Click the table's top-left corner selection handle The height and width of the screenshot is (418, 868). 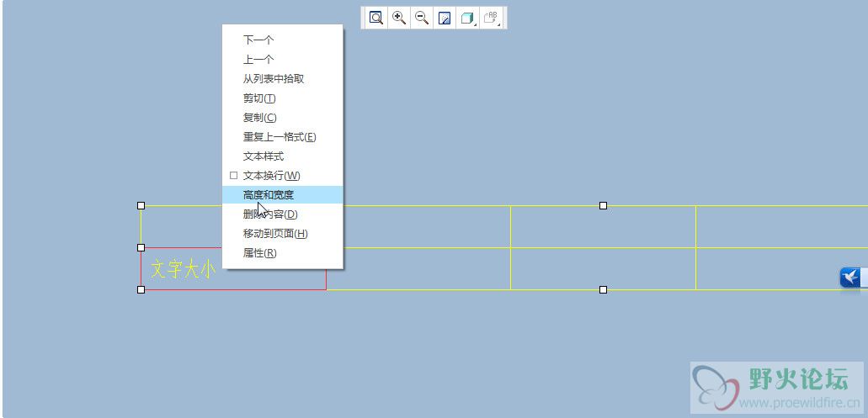coord(141,206)
